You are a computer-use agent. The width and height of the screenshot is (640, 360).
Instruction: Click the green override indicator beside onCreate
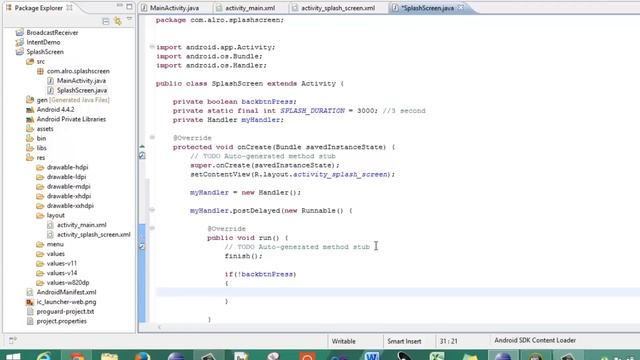coord(142,146)
